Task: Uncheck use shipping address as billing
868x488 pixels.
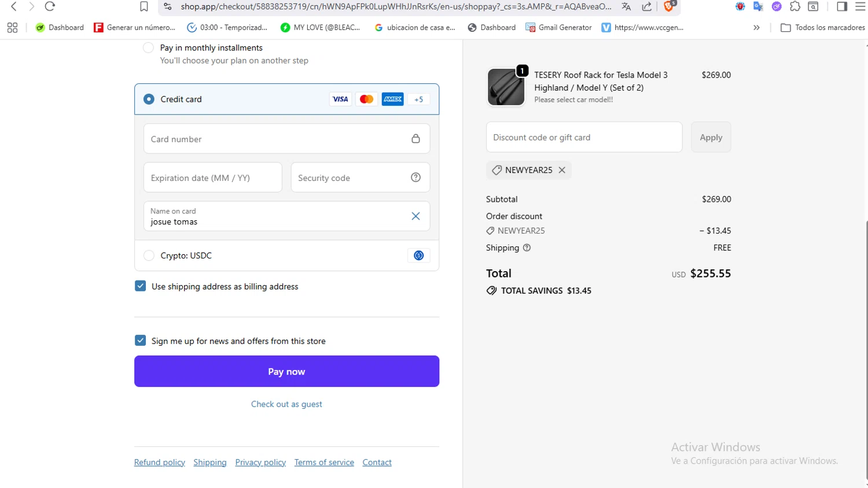Action: [x=140, y=286]
